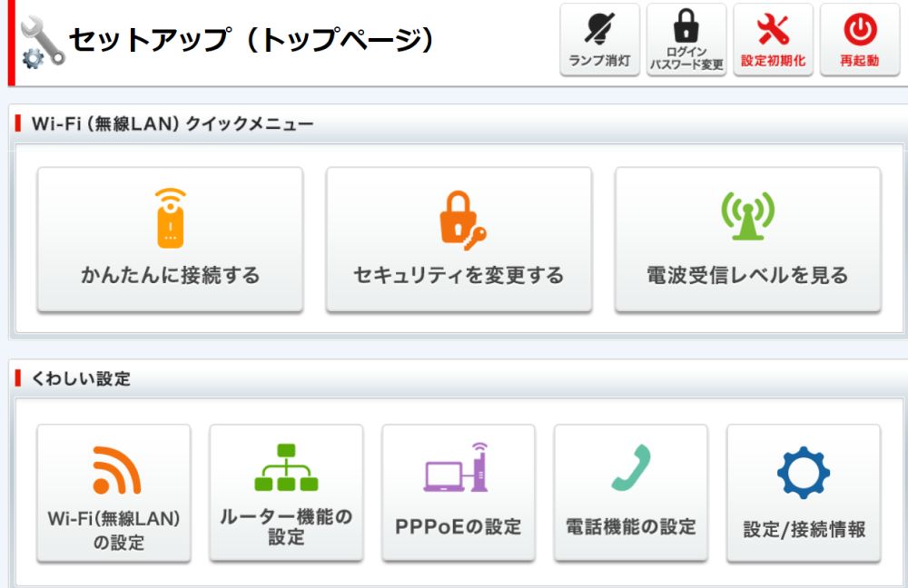This screenshot has width=908, height=588.
Task: Click the red settings initialization wrench icon
Action: point(773,27)
